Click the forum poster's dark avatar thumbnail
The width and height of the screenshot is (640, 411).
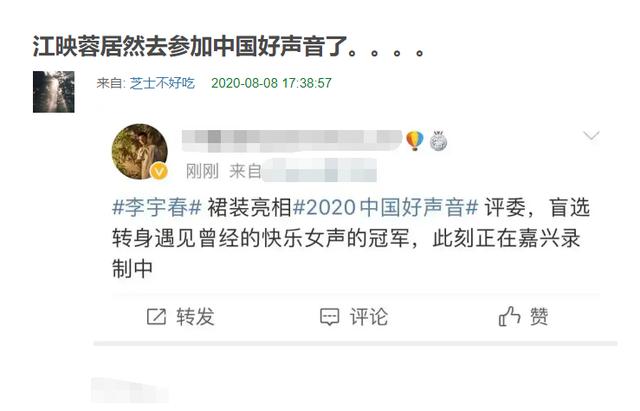click(x=53, y=92)
